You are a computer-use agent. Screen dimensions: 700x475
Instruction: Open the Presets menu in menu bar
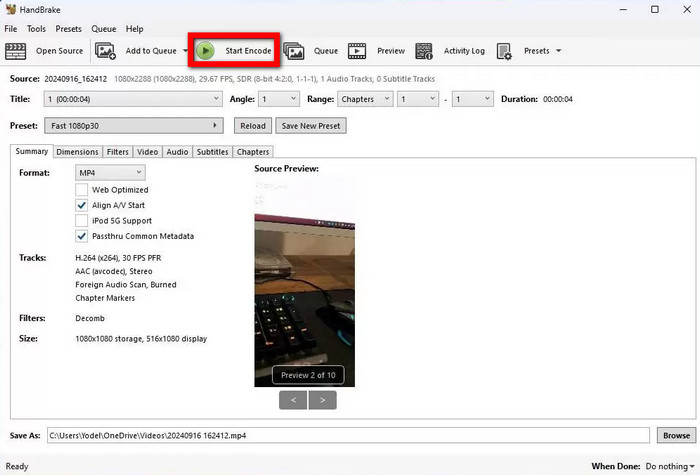click(68, 29)
